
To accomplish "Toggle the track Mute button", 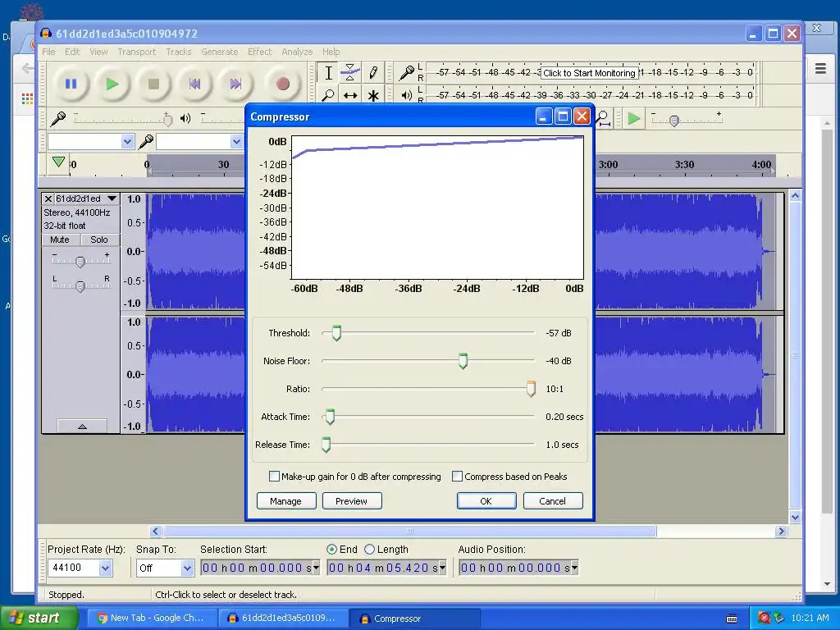I will [60, 240].
